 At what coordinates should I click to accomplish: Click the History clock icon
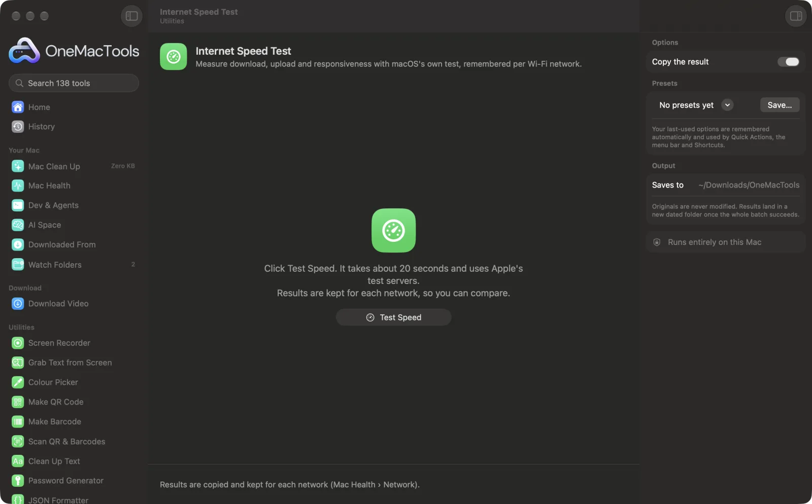pos(18,127)
